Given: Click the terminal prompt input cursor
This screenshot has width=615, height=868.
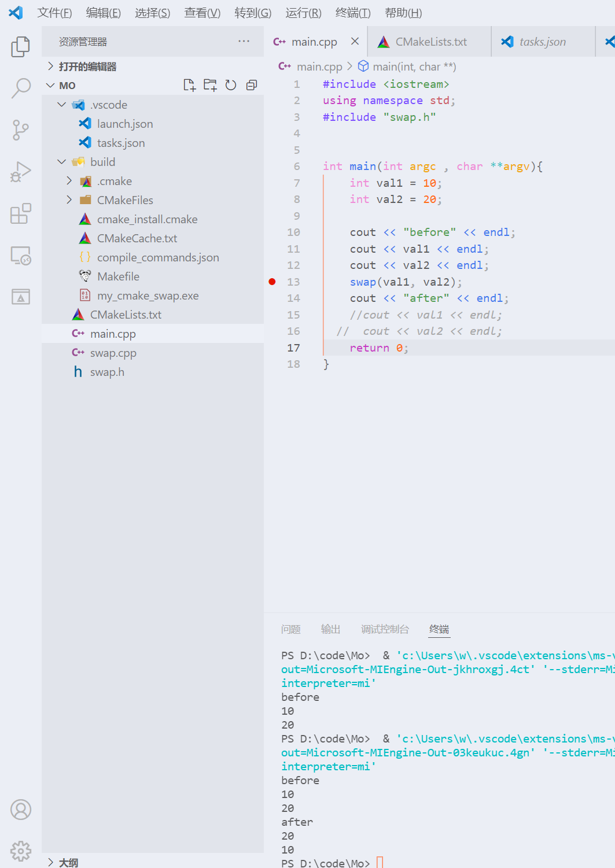Looking at the screenshot, I should (380, 863).
